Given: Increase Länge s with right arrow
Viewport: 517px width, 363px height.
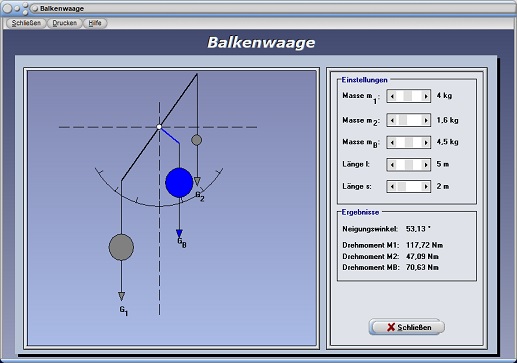Looking at the screenshot, I should tap(426, 187).
